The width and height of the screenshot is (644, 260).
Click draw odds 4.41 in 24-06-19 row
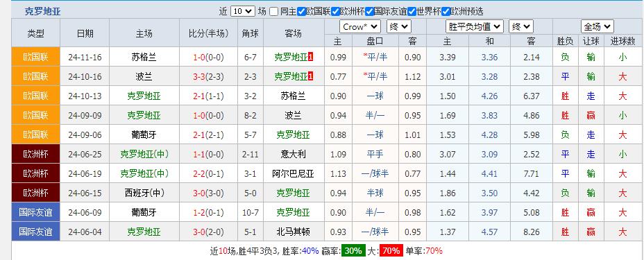tap(489, 173)
